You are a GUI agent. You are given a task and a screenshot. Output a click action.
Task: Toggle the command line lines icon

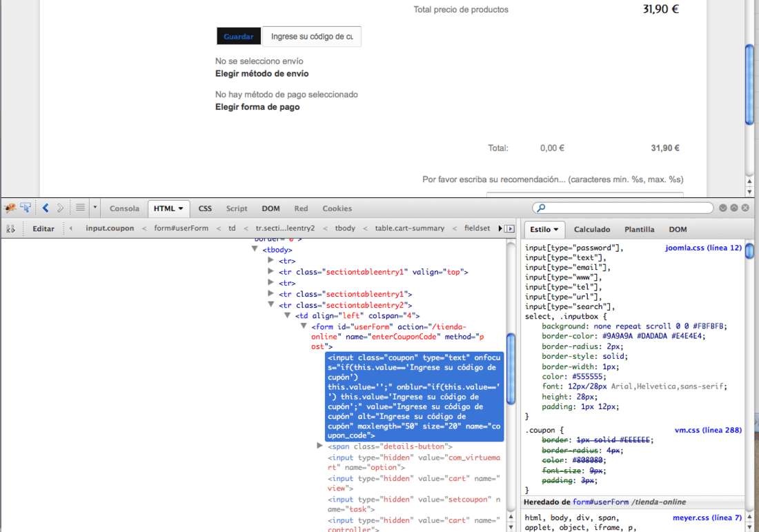80,208
